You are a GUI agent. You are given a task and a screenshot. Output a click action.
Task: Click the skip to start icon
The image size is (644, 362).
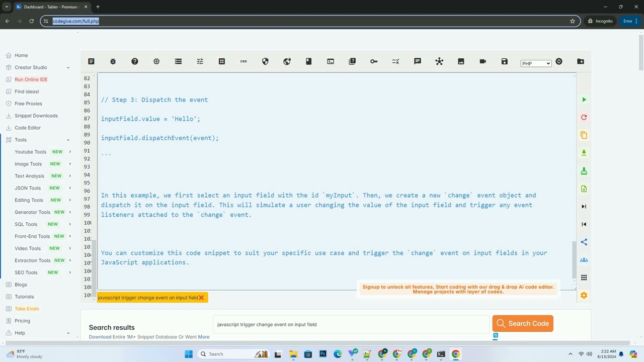pos(584,224)
